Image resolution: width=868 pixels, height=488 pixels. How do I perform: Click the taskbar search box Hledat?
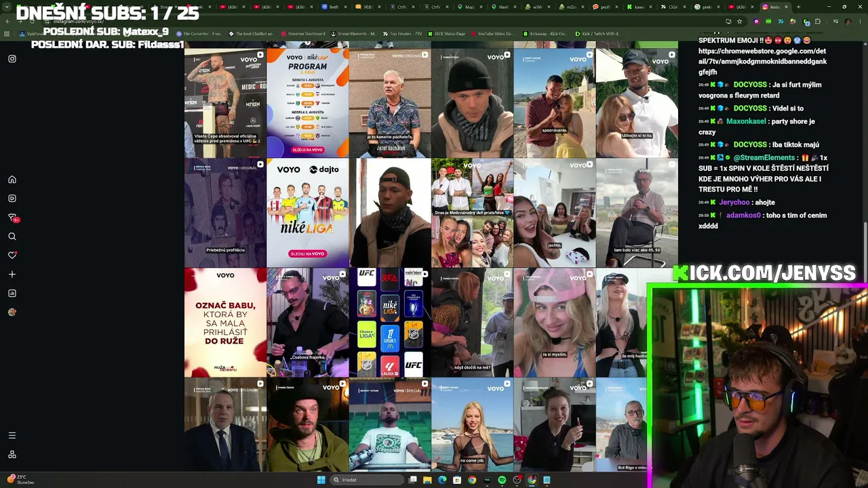click(x=366, y=480)
